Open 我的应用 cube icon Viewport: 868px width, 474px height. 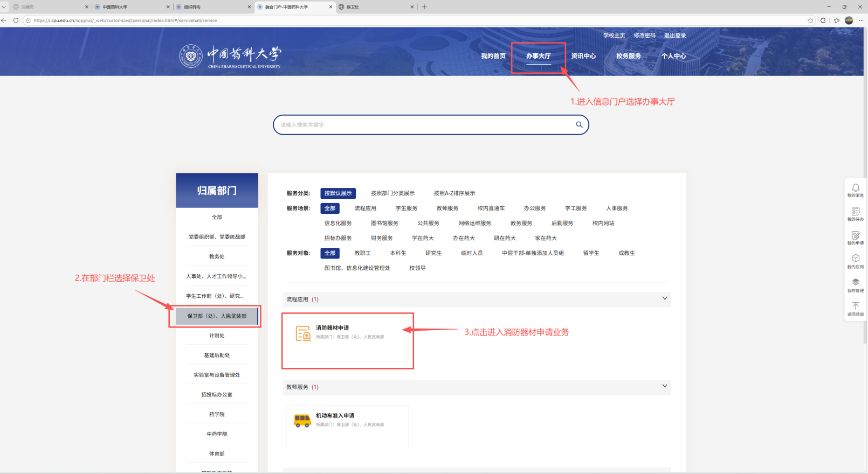pos(855,259)
